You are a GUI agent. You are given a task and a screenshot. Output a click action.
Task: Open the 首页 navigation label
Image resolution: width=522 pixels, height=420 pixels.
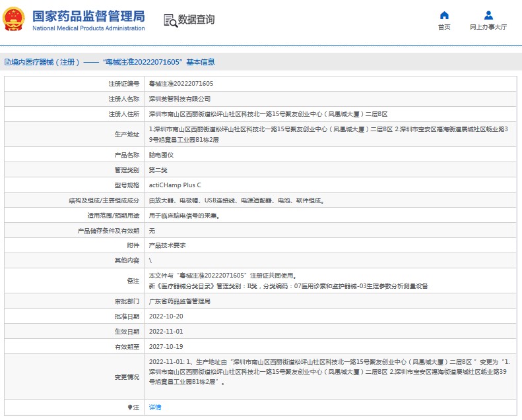pos(444,28)
